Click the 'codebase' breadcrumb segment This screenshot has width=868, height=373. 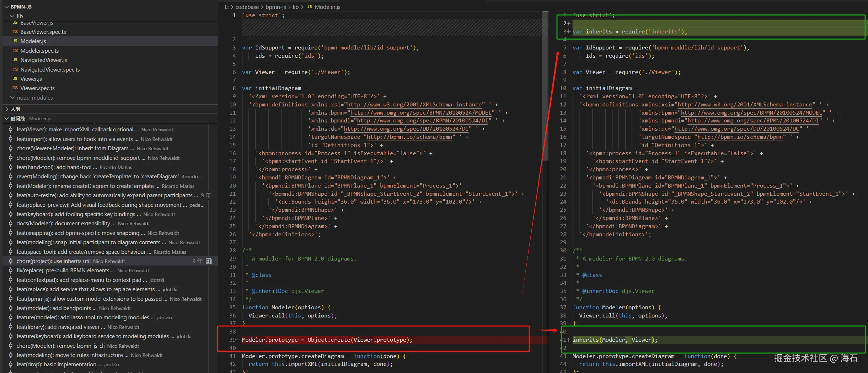[247, 7]
